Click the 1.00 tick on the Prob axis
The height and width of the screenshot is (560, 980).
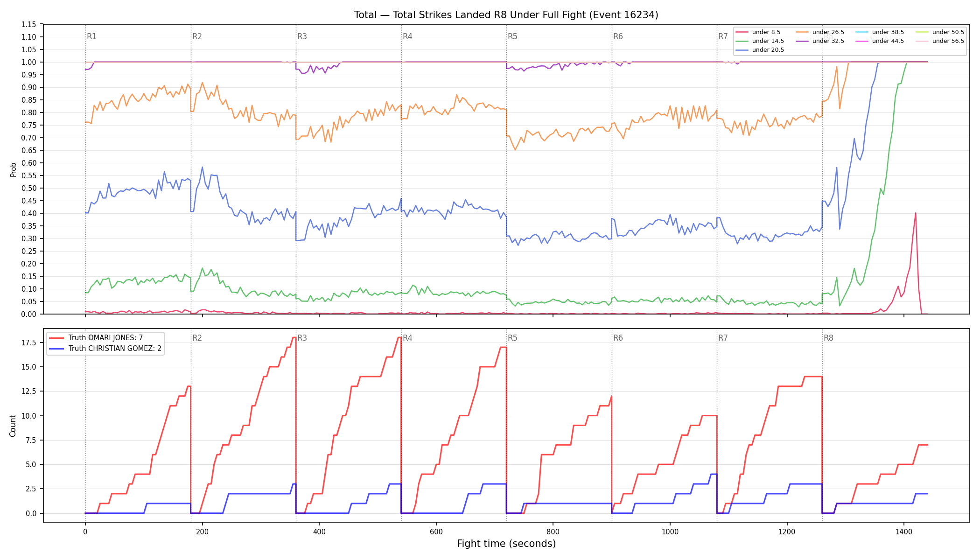[29, 62]
